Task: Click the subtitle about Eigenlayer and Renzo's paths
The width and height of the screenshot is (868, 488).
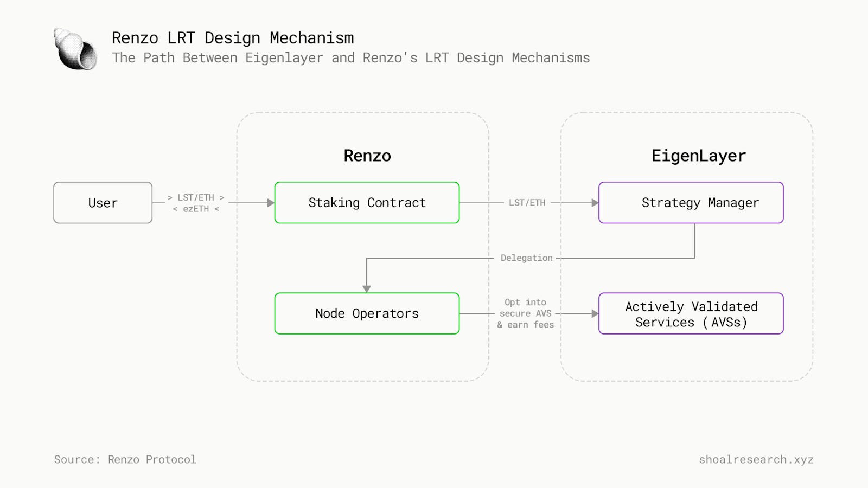Action: pyautogui.click(x=351, y=58)
